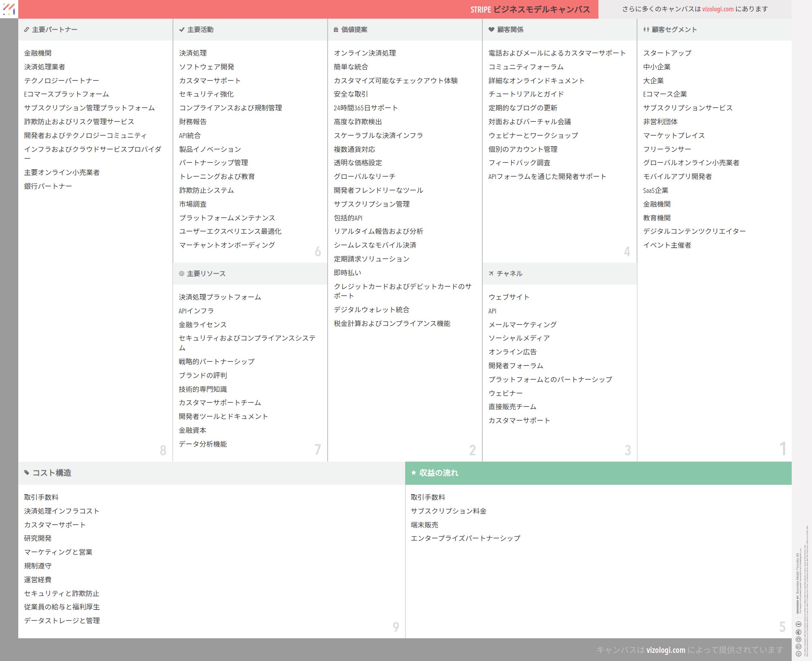Click the airplane icon beside チャネル
Image resolution: width=812 pixels, height=661 pixels.
[x=491, y=274]
